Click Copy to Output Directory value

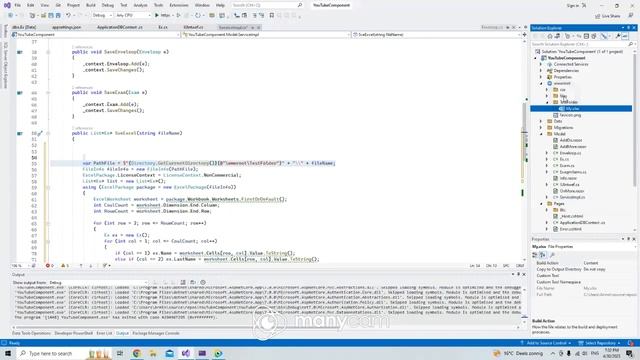595,269
